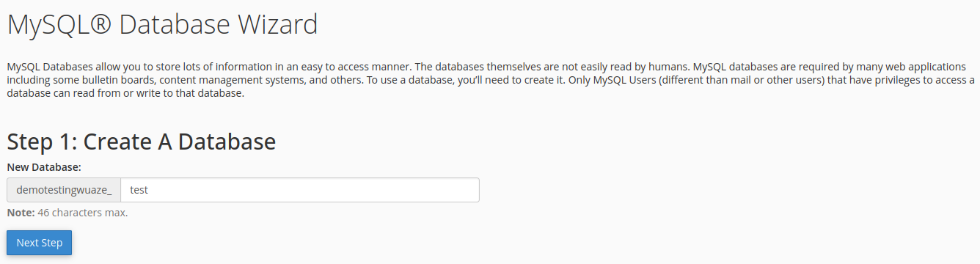The width and height of the screenshot is (980, 264).
Task: Click the word MySQL in the page title
Action: click(48, 25)
